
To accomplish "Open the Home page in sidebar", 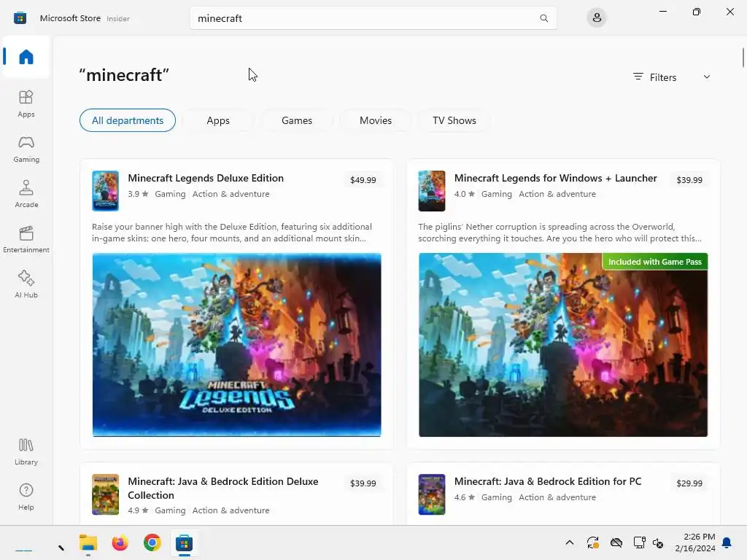I will pyautogui.click(x=26, y=57).
